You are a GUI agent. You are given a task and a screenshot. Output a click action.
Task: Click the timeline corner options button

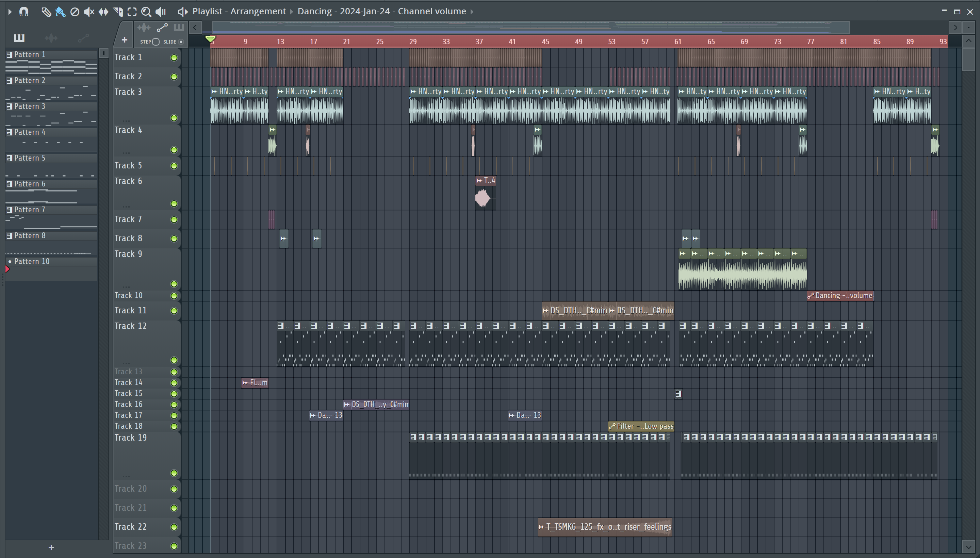point(968,28)
